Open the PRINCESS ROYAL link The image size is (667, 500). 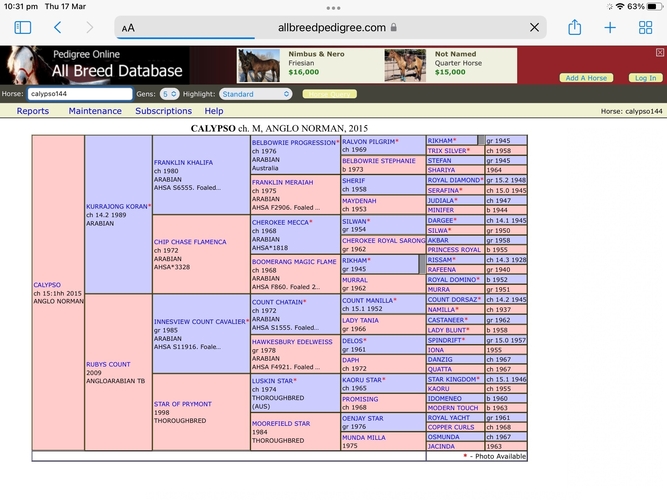(454, 250)
